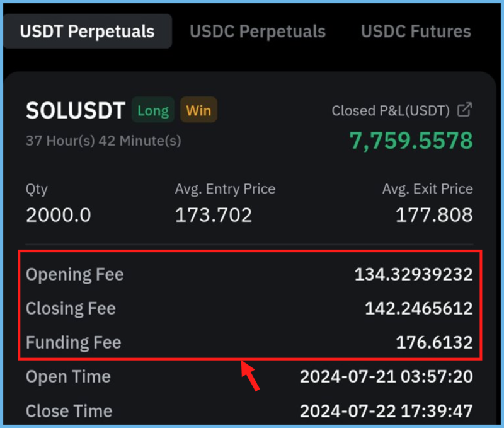
Task: Click the Closed P&L(USDT) label
Action: 391,110
